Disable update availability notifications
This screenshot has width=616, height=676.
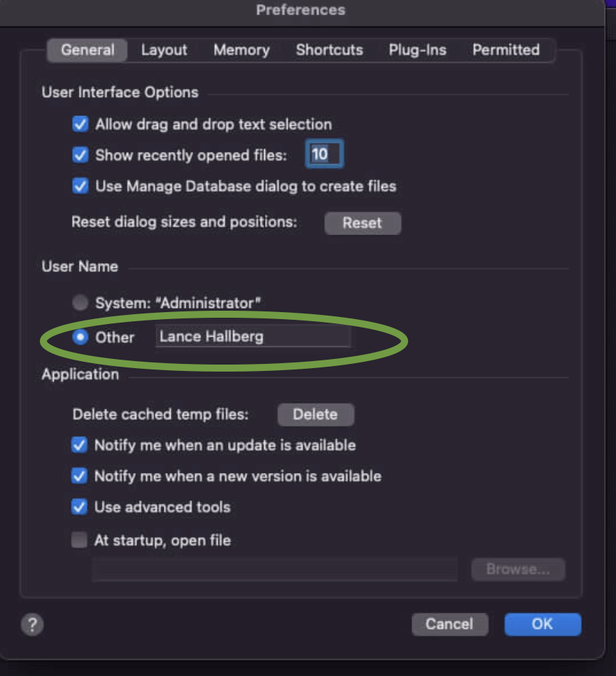79,445
